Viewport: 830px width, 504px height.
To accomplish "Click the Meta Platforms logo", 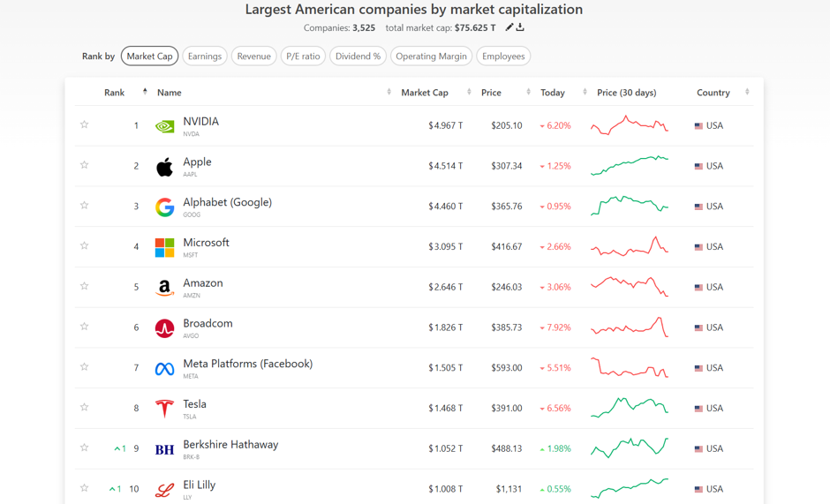I will tap(164, 368).
